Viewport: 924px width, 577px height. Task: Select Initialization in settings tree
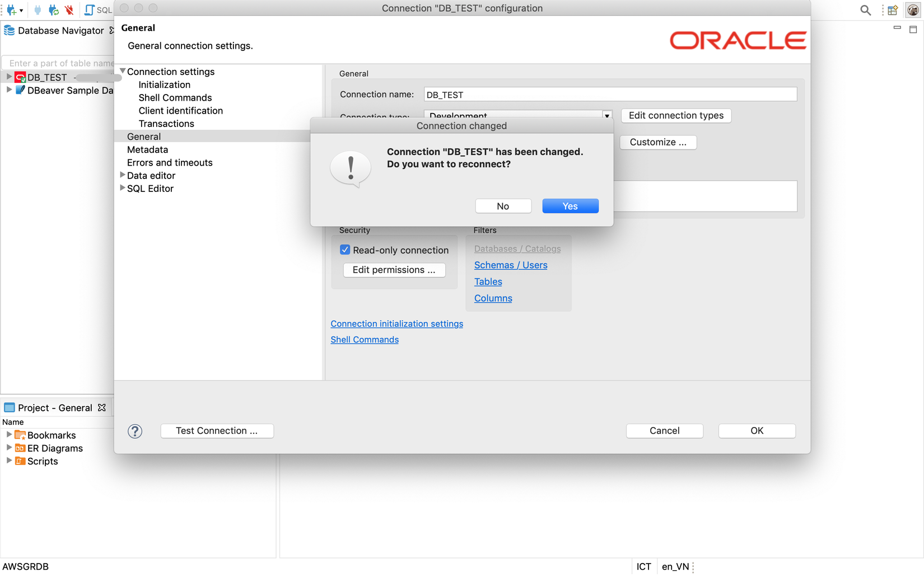pos(164,85)
